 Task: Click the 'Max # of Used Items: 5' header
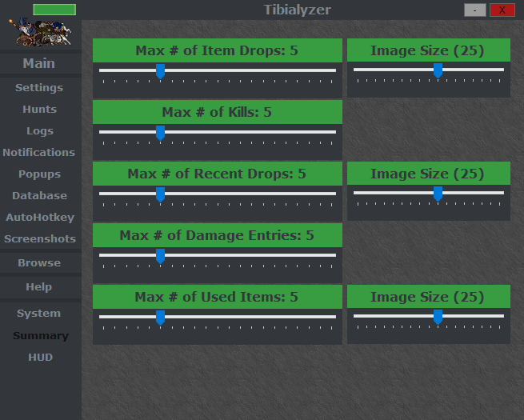click(x=218, y=297)
